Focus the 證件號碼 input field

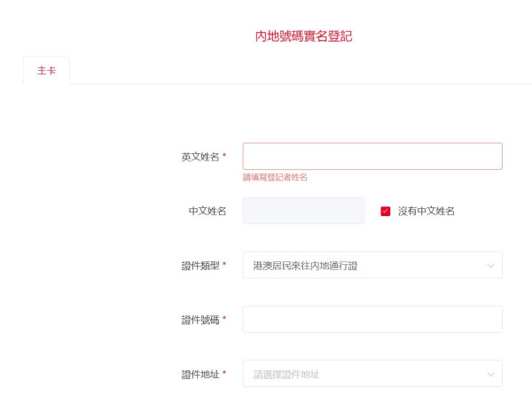[x=372, y=319]
